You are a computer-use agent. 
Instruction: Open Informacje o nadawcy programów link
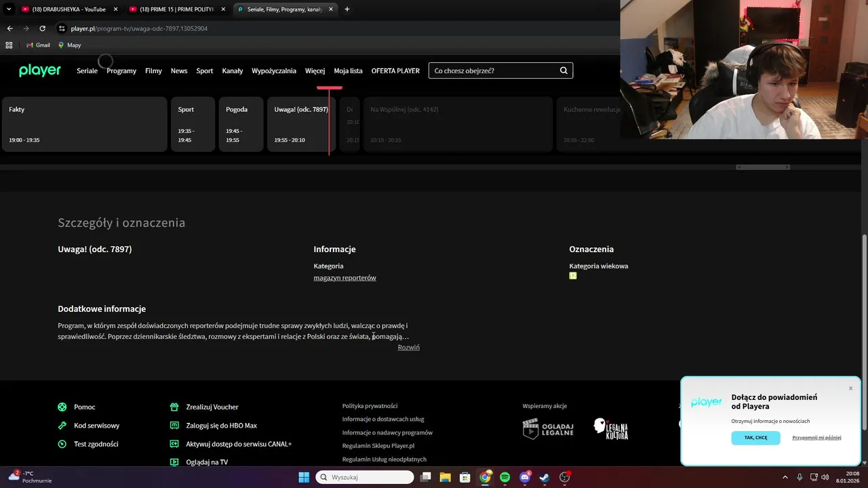point(387,432)
